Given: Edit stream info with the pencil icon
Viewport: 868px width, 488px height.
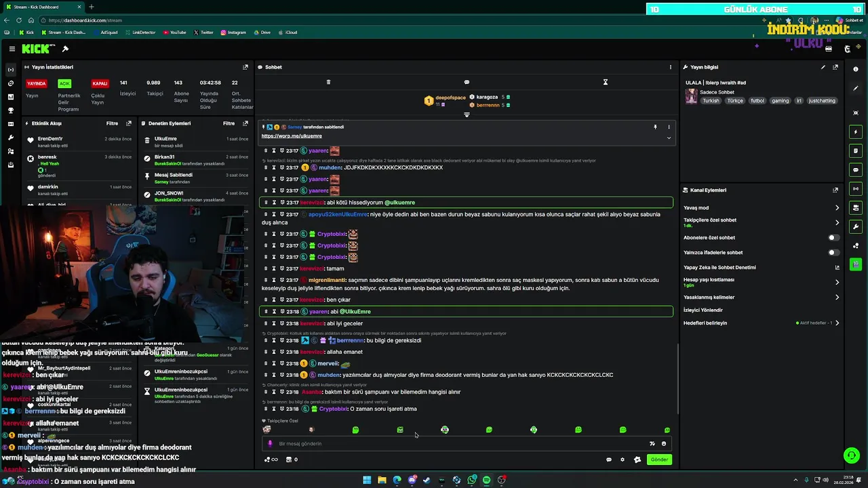Looking at the screenshot, I should tap(823, 67).
